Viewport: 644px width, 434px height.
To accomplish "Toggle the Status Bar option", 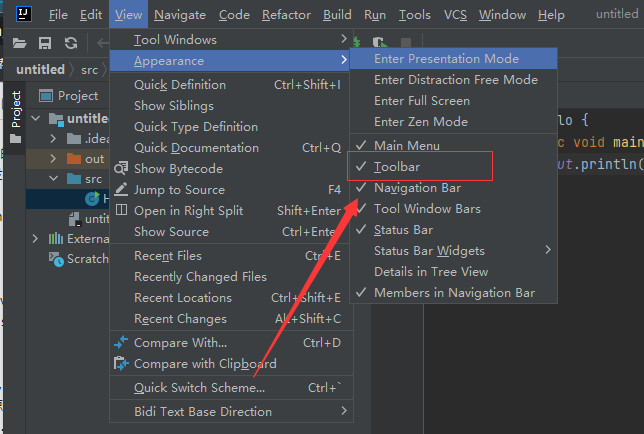I will [453, 230].
